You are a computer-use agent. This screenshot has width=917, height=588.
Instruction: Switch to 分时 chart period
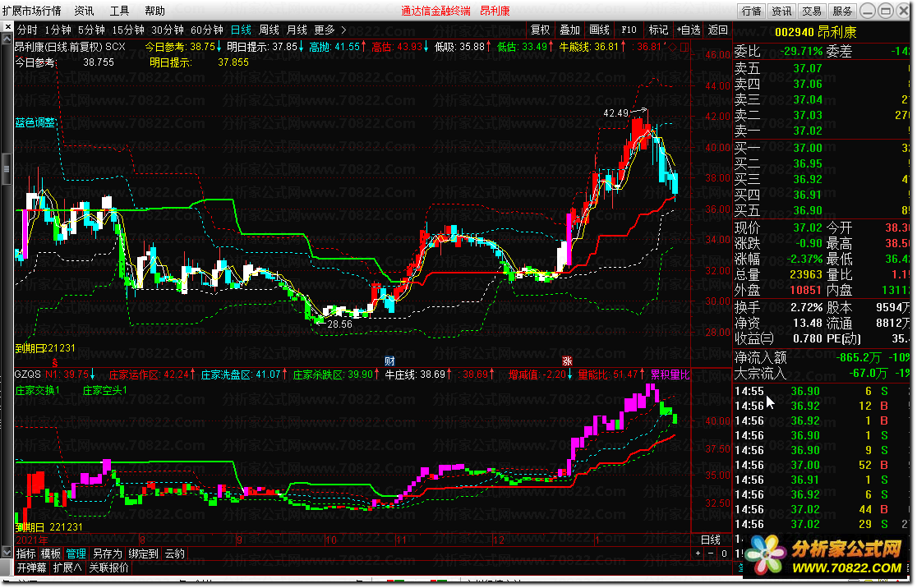pyautogui.click(x=27, y=30)
